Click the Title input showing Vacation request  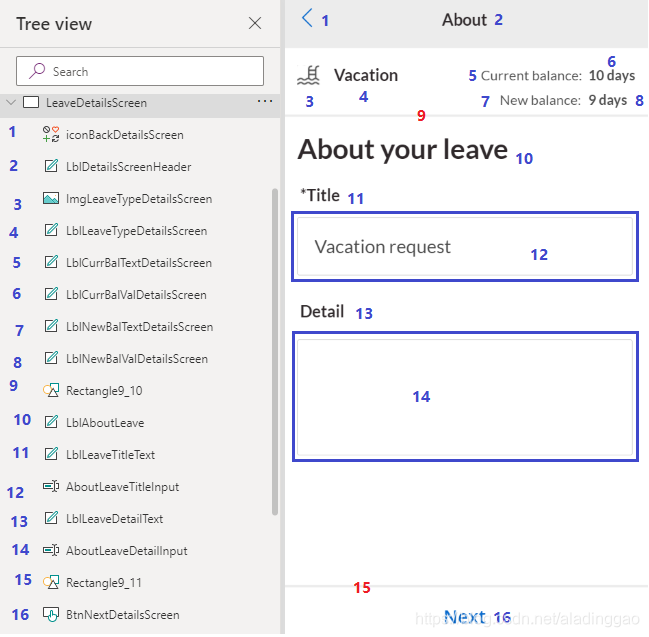tap(465, 246)
